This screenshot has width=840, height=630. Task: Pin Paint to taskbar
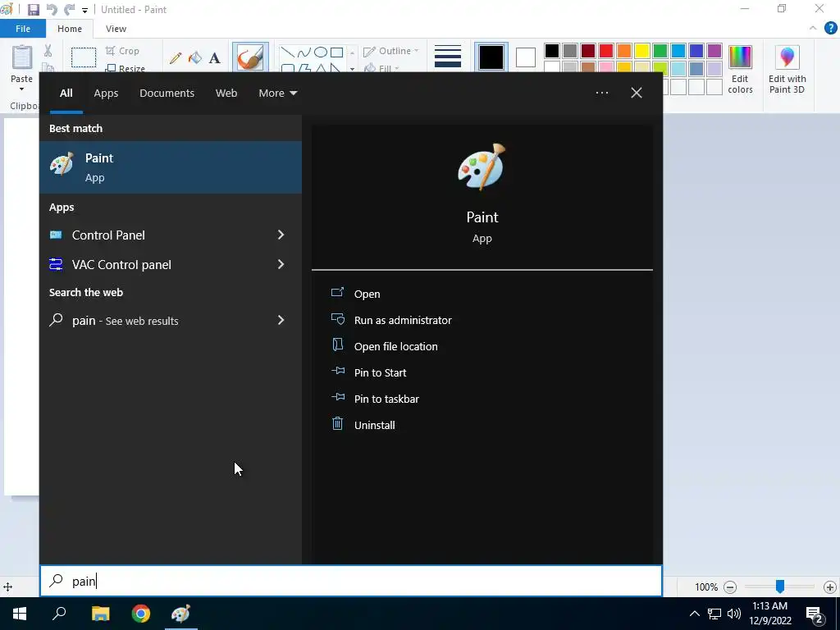point(375,399)
